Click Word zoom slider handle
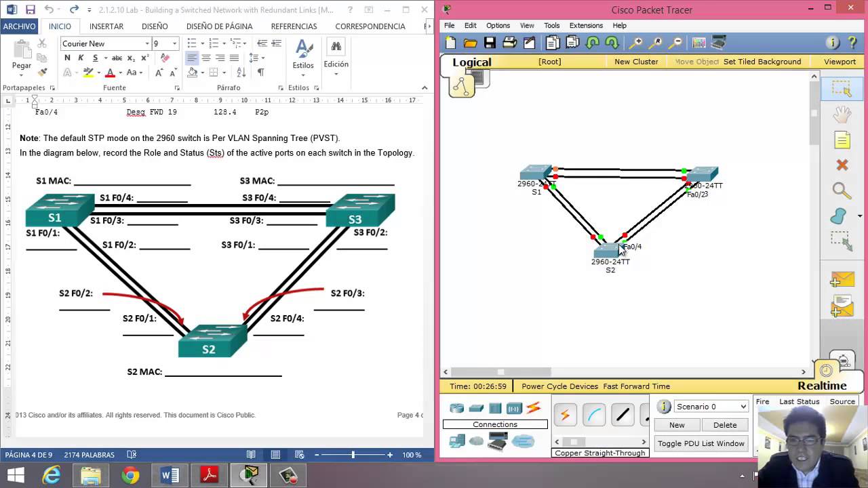The height and width of the screenshot is (488, 868). 353,455
